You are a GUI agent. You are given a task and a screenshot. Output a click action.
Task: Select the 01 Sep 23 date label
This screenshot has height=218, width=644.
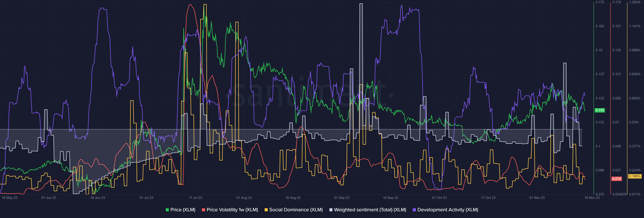click(341, 198)
